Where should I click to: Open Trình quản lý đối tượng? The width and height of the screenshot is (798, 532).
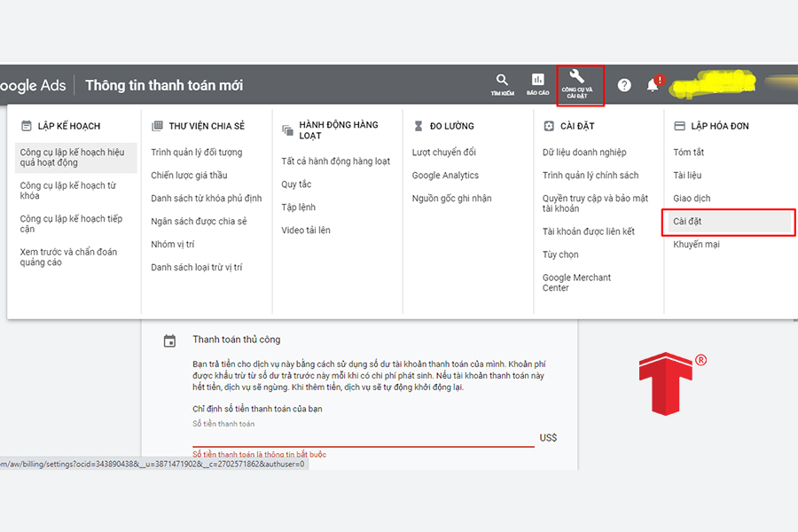pos(197,153)
